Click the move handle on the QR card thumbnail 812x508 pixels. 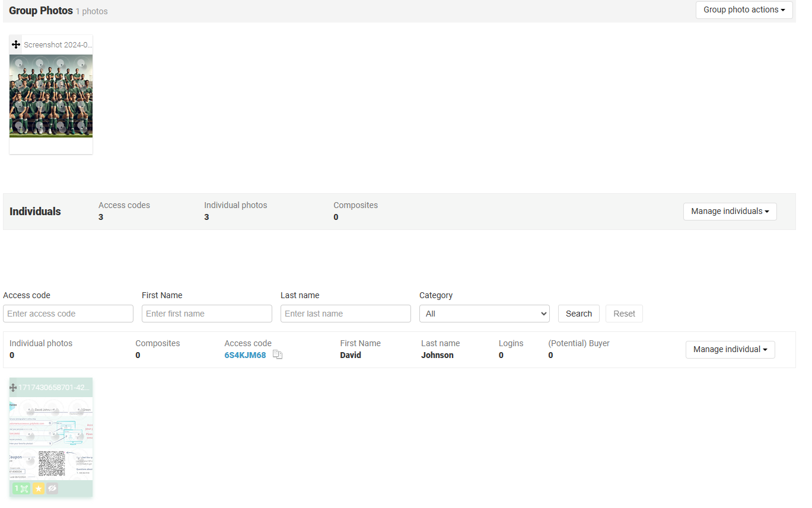13,387
